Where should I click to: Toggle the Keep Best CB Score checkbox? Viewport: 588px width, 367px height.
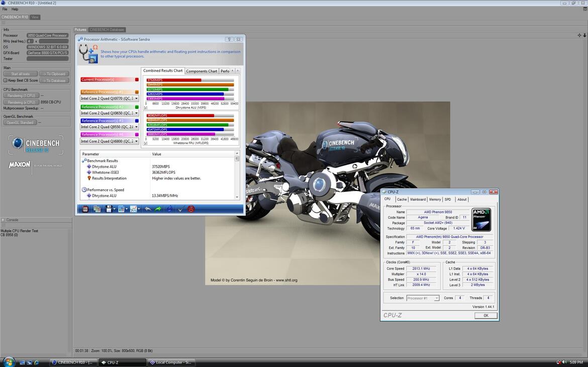[x=5, y=80]
